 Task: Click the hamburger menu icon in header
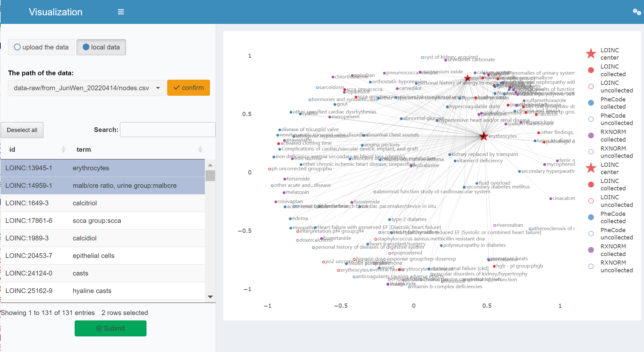(x=121, y=12)
